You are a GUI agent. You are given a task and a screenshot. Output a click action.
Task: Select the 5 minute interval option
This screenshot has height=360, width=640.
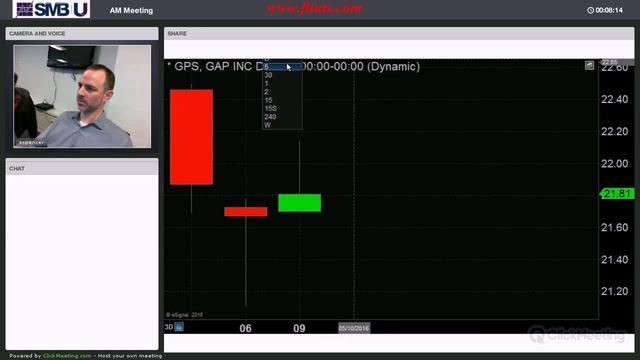282,67
